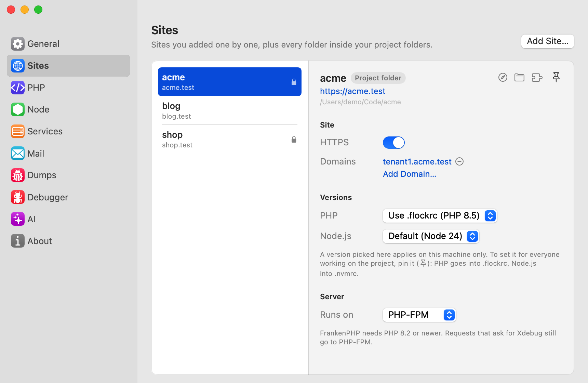Screen dimensions: 588x383
Task: Select the shop site name
Action: pyautogui.click(x=172, y=135)
